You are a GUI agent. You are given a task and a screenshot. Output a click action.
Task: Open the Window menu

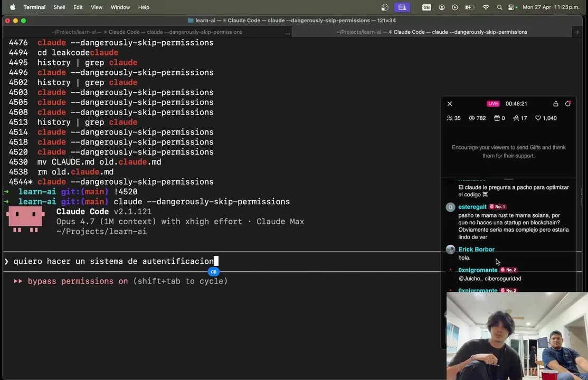click(120, 7)
